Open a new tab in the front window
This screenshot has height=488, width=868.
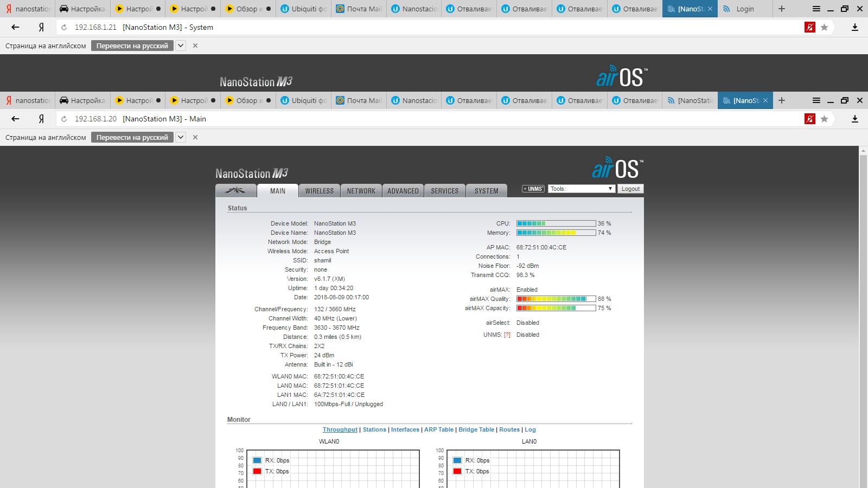coord(782,100)
